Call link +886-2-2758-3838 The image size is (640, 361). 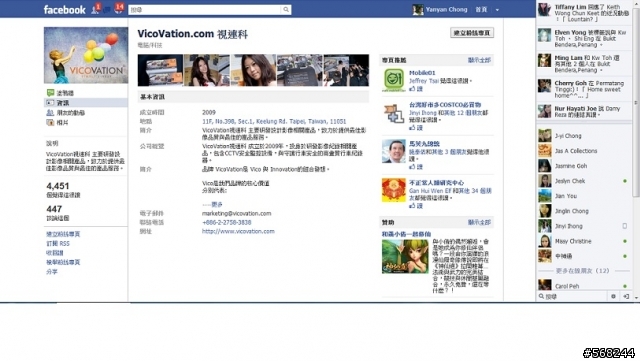(227, 222)
